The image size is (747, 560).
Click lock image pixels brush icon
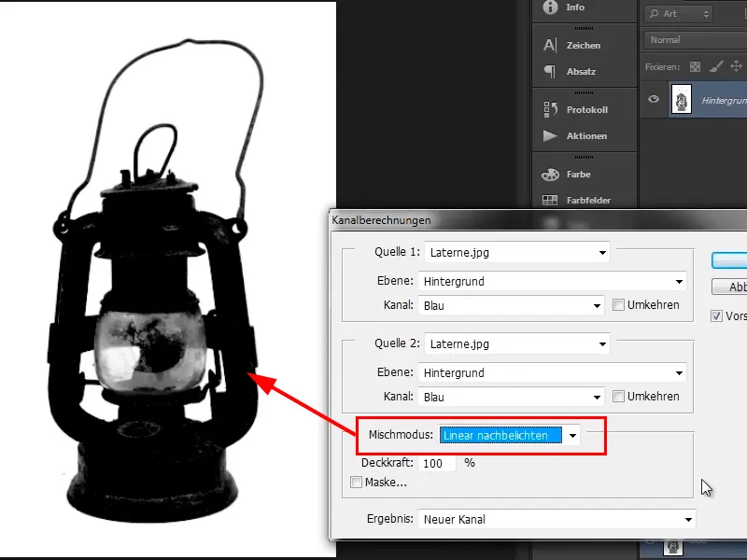coord(715,66)
